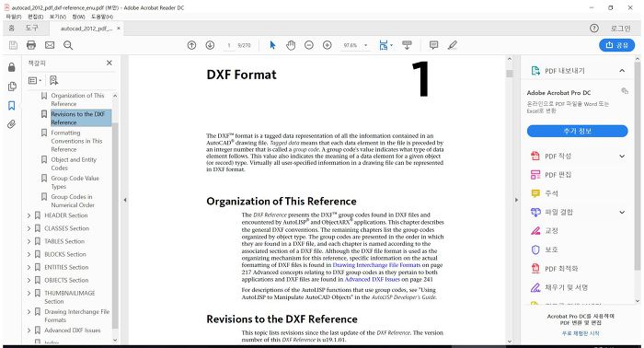Open the Find text magnifier icon
This screenshot has width=644, height=348.
point(68,45)
